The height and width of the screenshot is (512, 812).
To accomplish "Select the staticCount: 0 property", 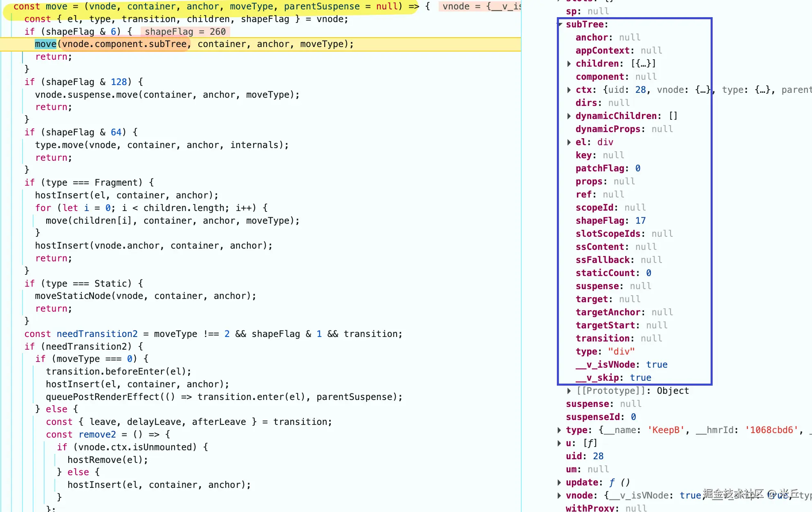I will point(613,273).
